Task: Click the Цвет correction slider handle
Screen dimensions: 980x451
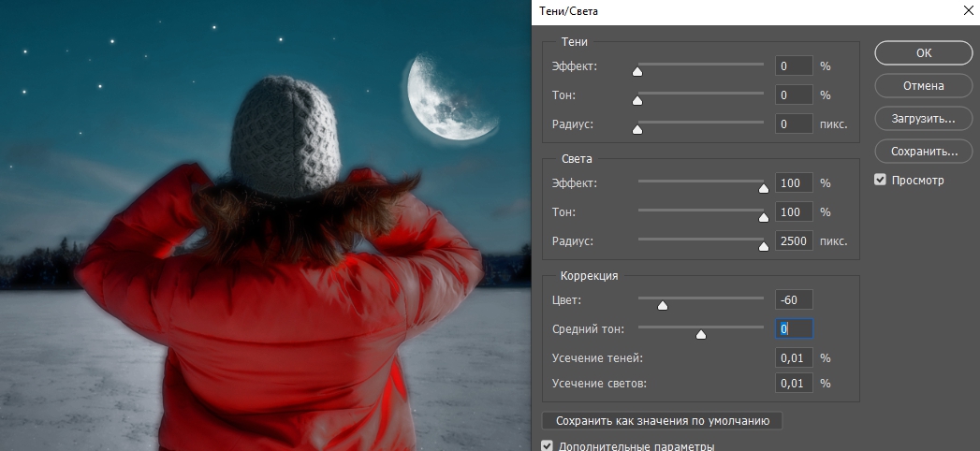Action: [663, 305]
